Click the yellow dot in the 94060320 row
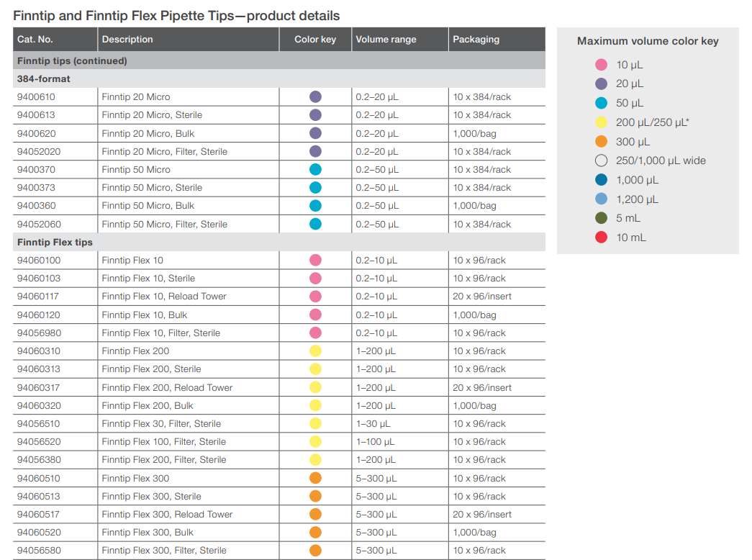The width and height of the screenshot is (752, 560). 315,405
